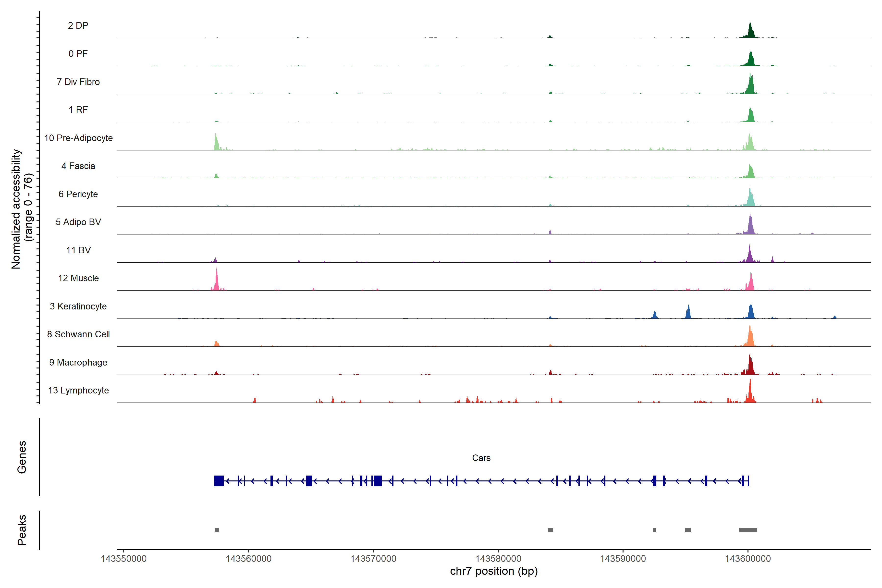Click the Cars gene name label

[481, 458]
